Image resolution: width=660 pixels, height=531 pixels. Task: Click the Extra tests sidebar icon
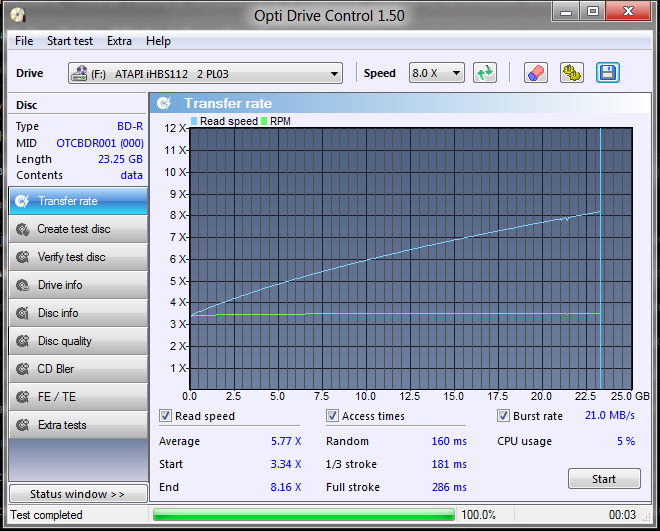[22, 425]
